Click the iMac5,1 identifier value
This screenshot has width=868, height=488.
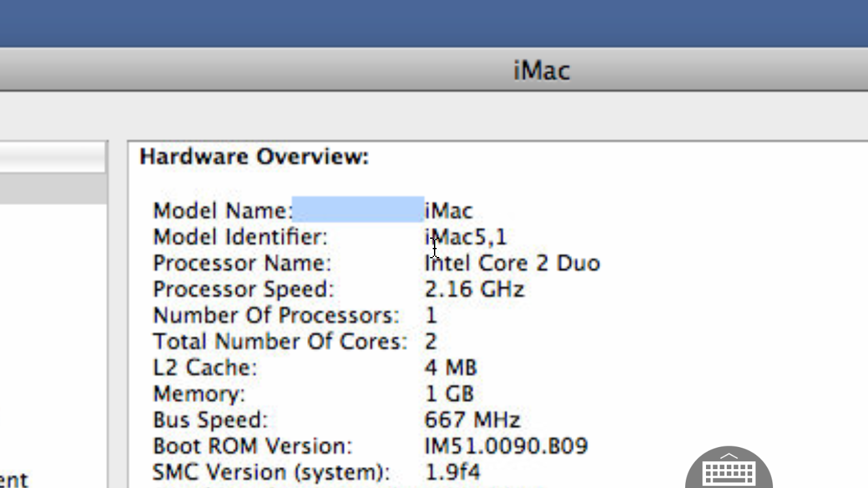(x=465, y=237)
